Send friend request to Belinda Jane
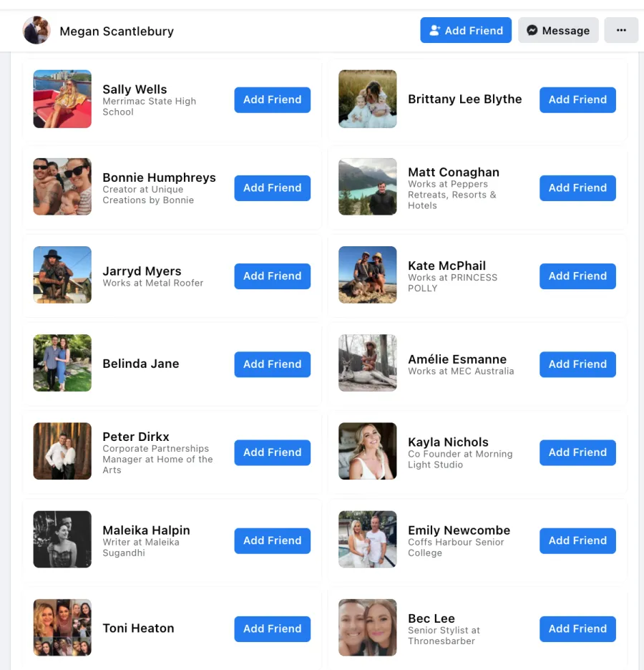 click(272, 364)
